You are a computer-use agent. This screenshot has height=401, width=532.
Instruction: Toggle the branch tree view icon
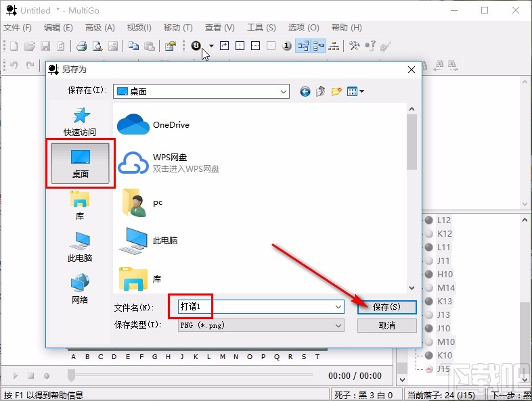[x=303, y=46]
